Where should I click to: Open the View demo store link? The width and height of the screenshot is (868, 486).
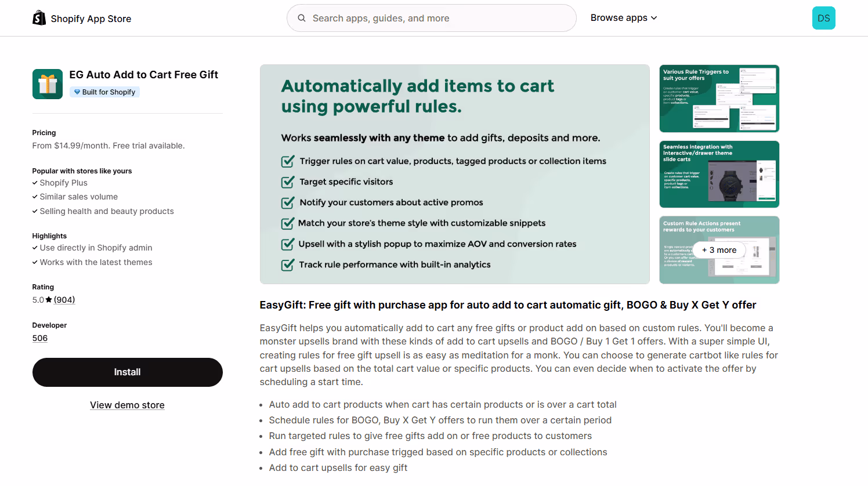(127, 405)
